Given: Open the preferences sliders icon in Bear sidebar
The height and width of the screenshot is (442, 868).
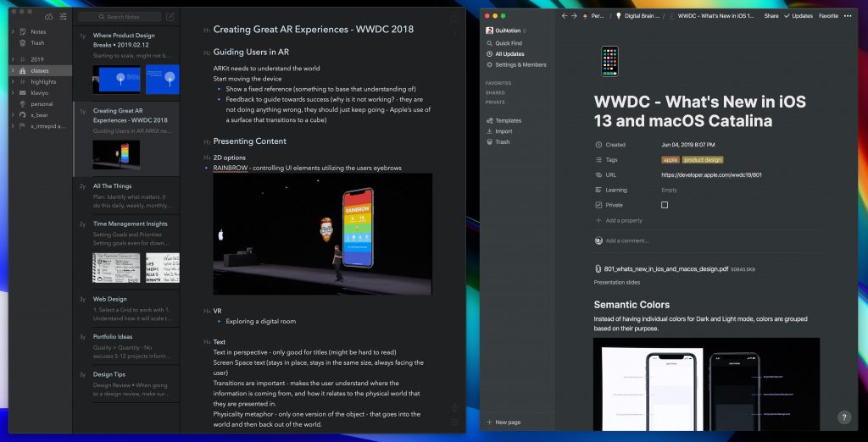Looking at the screenshot, I should click(63, 17).
